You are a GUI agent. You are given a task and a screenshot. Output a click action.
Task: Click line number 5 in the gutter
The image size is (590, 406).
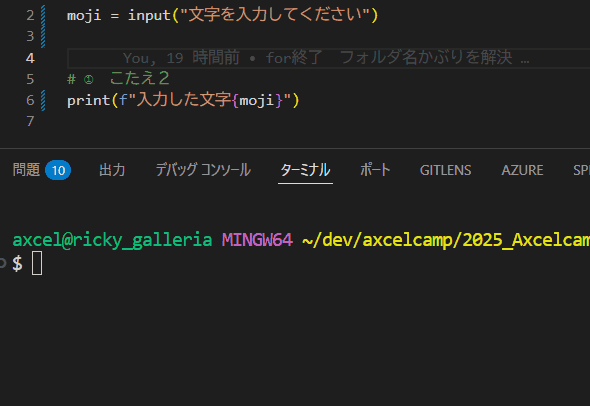(30, 79)
